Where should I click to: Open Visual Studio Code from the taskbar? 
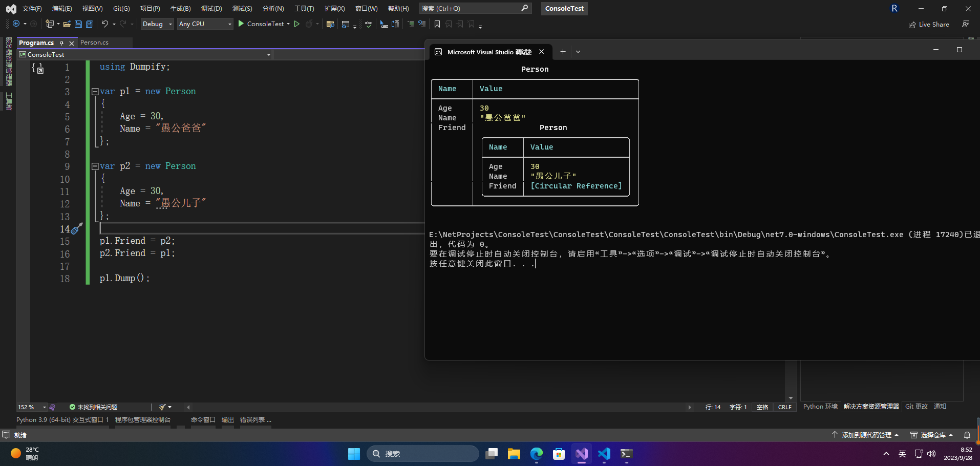pyautogui.click(x=604, y=454)
